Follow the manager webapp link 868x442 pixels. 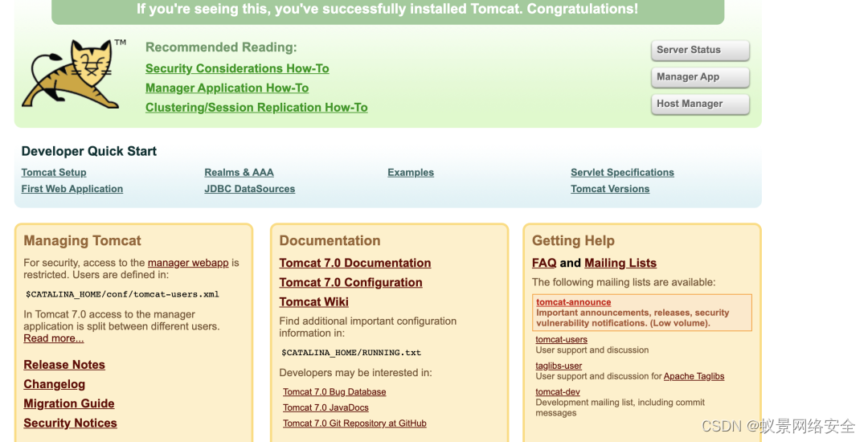(x=188, y=263)
